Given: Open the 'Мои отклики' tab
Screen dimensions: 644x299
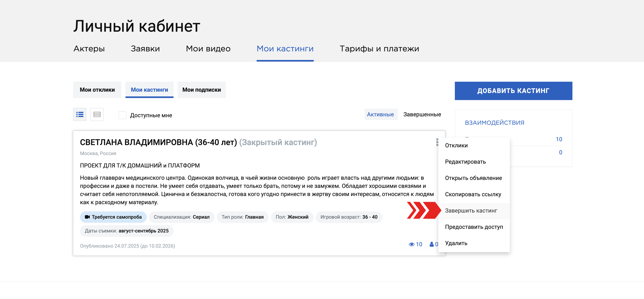Looking at the screenshot, I should (x=97, y=90).
